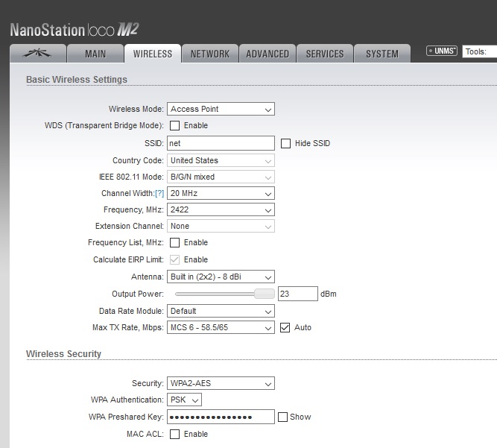Click the NanoStation loco M2 logo
Image resolution: width=497 pixels, height=448 pixels.
click(x=75, y=30)
